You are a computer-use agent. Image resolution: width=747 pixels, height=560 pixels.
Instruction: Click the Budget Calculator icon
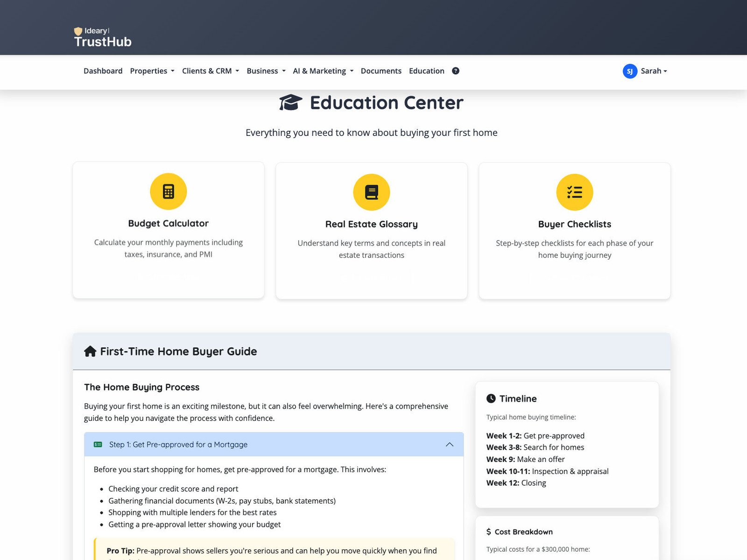click(x=169, y=191)
